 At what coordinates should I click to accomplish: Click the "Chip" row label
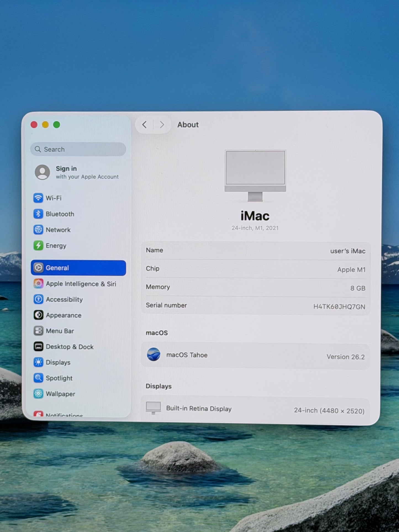(152, 269)
